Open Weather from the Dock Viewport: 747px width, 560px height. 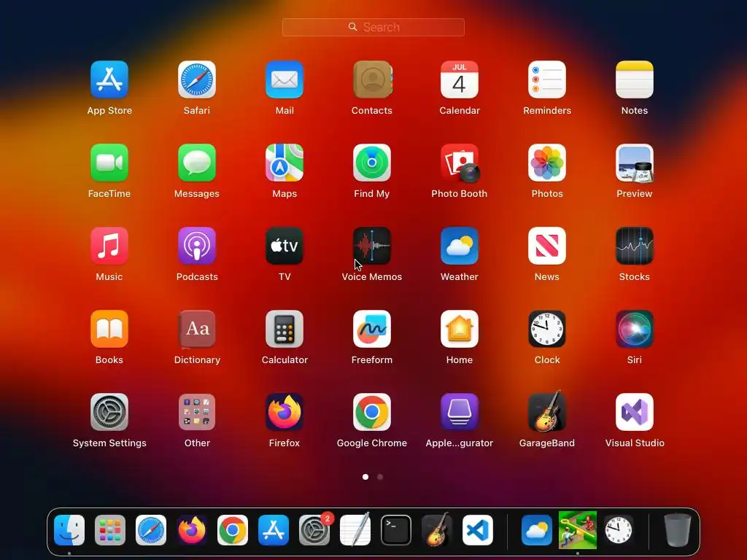pyautogui.click(x=536, y=530)
